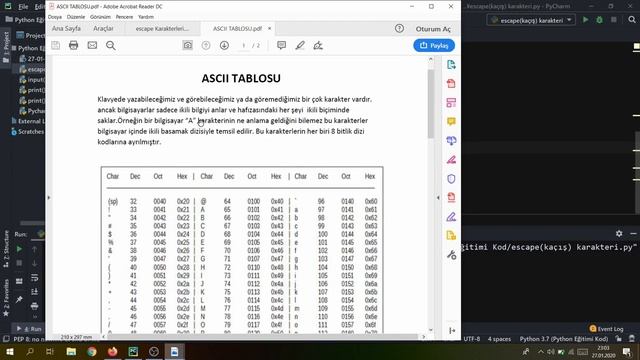The height and width of the screenshot is (360, 640).
Task: Switch to Araçlar tab
Action: (x=103, y=29)
